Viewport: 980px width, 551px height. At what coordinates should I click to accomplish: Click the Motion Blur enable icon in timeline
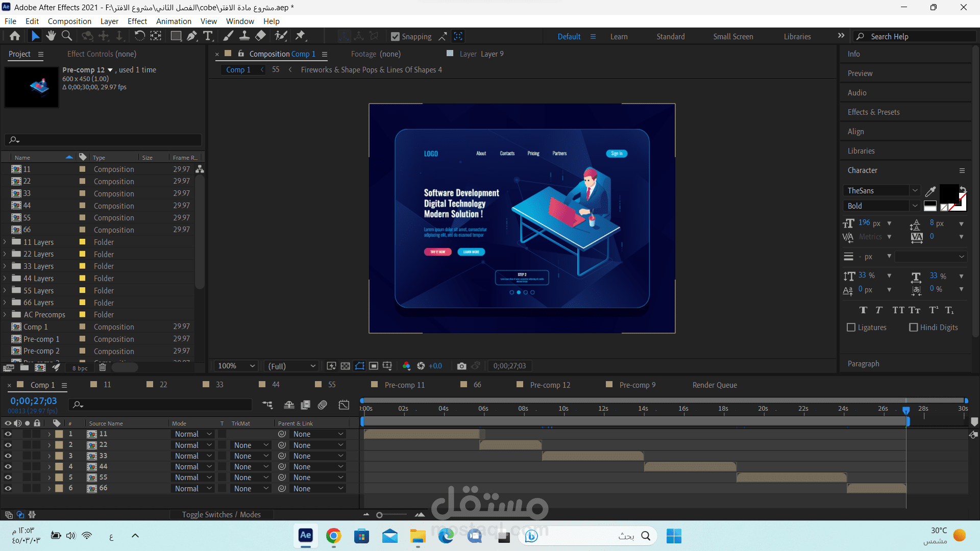(x=323, y=405)
